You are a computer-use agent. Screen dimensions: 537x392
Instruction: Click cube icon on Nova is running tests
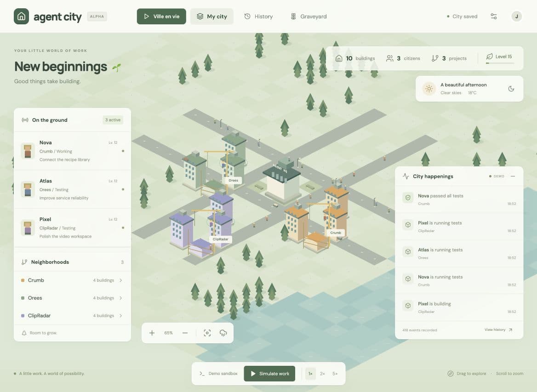pyautogui.click(x=408, y=278)
